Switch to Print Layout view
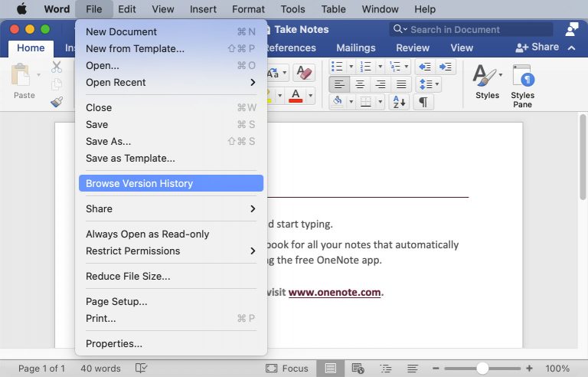Image resolution: width=588 pixels, height=377 pixels. 331,369
